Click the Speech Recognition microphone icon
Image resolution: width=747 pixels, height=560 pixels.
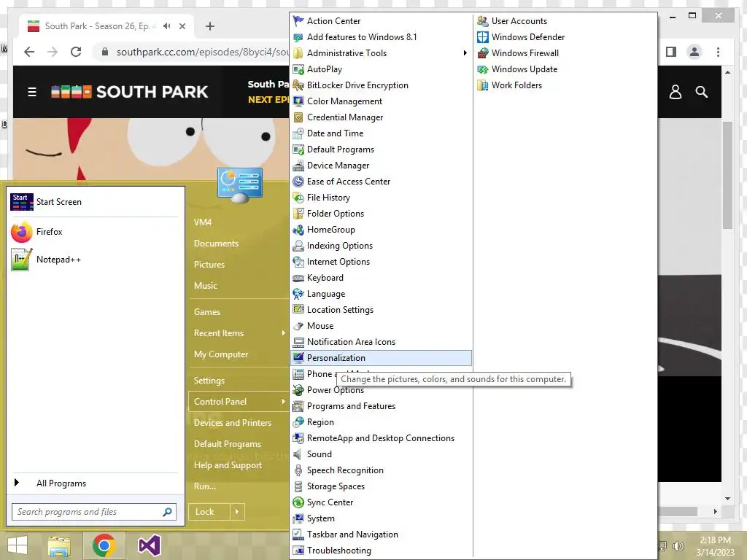pos(298,470)
